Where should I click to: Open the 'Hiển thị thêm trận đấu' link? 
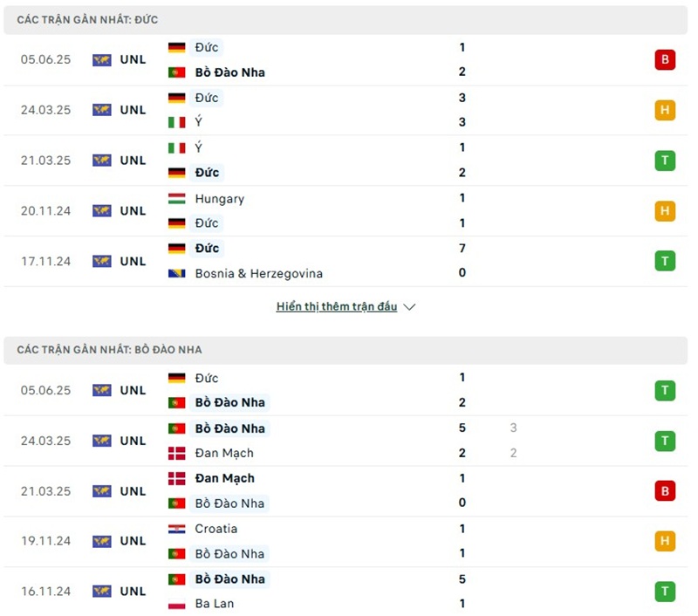coord(337,307)
